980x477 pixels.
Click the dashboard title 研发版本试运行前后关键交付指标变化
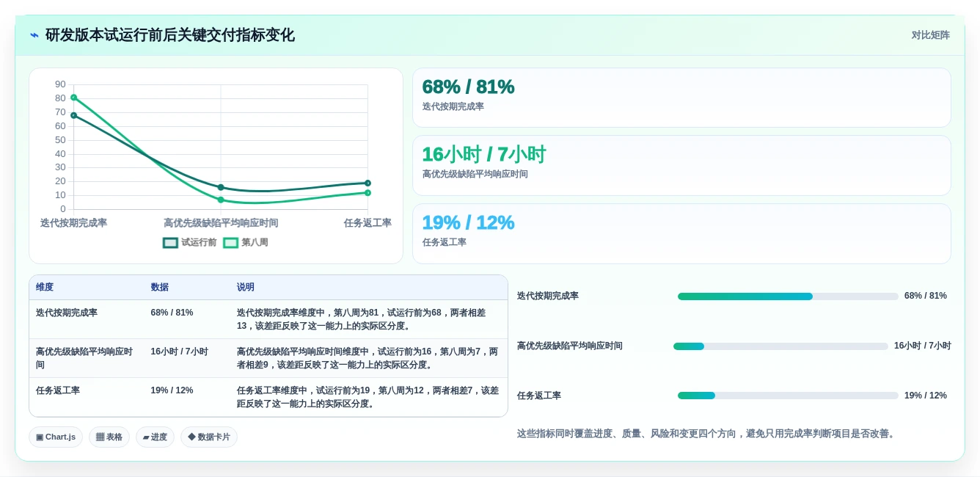(170, 35)
